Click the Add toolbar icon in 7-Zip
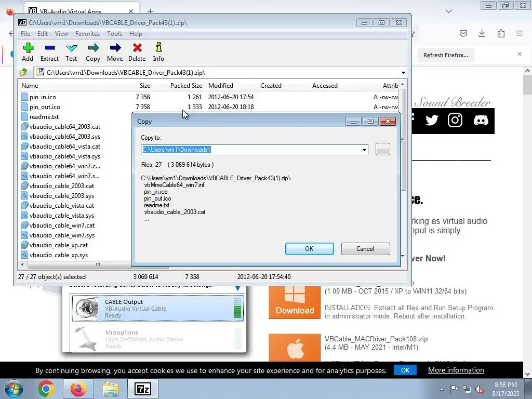 28,52
